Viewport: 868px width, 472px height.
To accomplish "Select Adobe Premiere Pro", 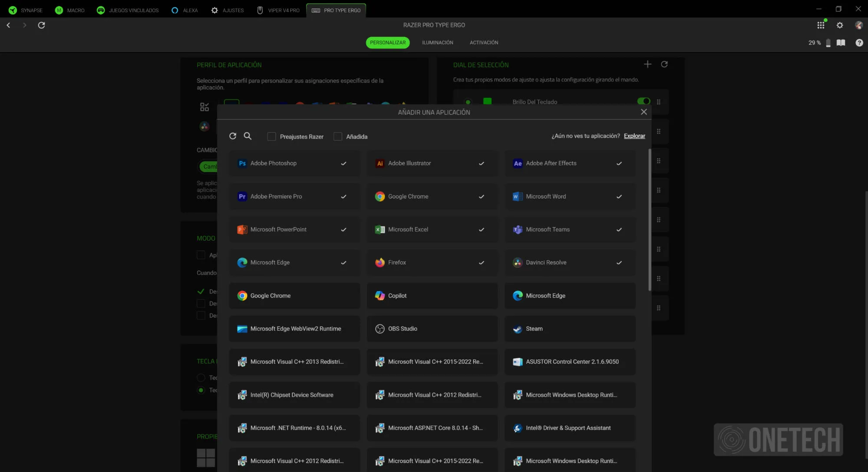I will 294,197.
